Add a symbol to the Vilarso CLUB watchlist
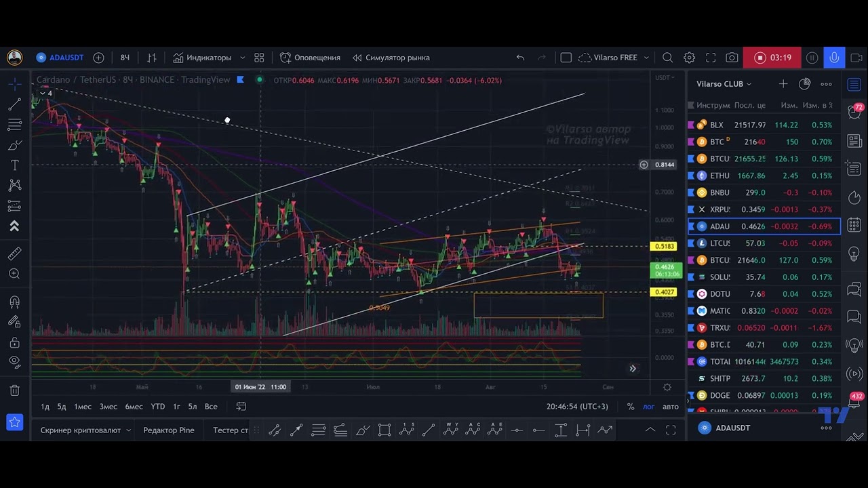Screen dimensions: 868x488 point(783,84)
